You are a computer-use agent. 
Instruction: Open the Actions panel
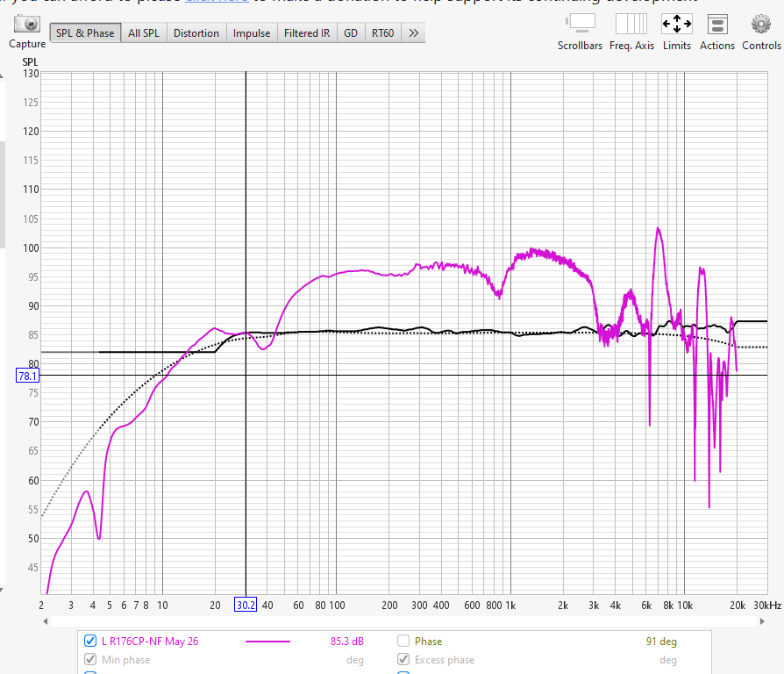[x=716, y=24]
